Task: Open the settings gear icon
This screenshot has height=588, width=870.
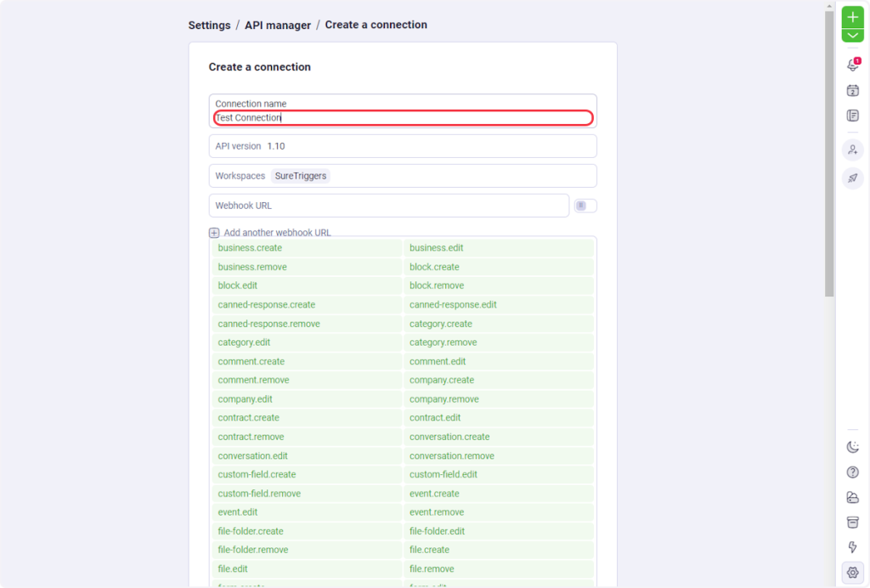Action: click(852, 573)
